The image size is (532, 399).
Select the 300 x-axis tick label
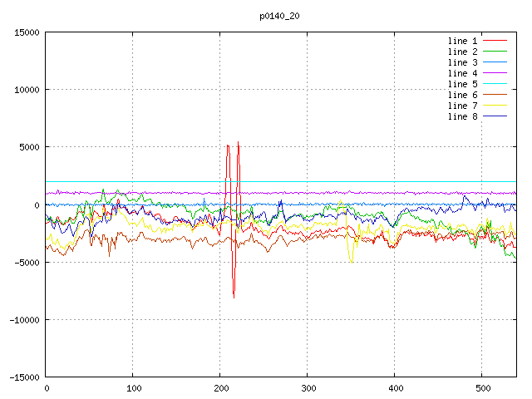pyautogui.click(x=308, y=388)
